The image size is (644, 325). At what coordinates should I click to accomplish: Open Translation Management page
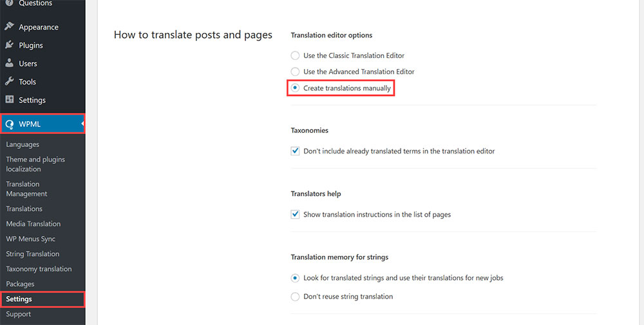click(26, 189)
